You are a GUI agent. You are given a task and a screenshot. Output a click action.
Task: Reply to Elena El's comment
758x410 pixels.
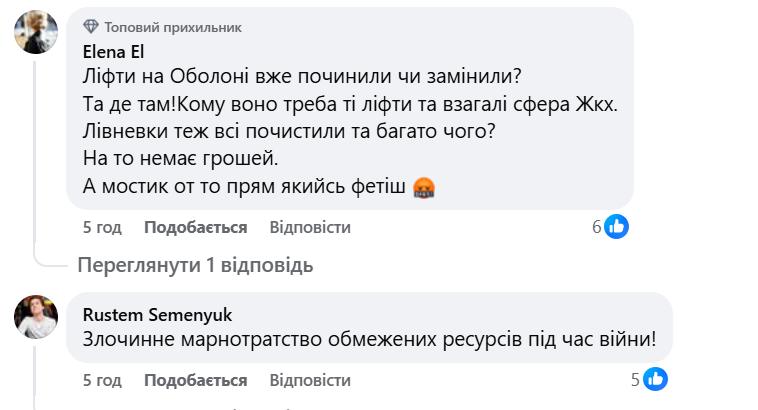(310, 228)
